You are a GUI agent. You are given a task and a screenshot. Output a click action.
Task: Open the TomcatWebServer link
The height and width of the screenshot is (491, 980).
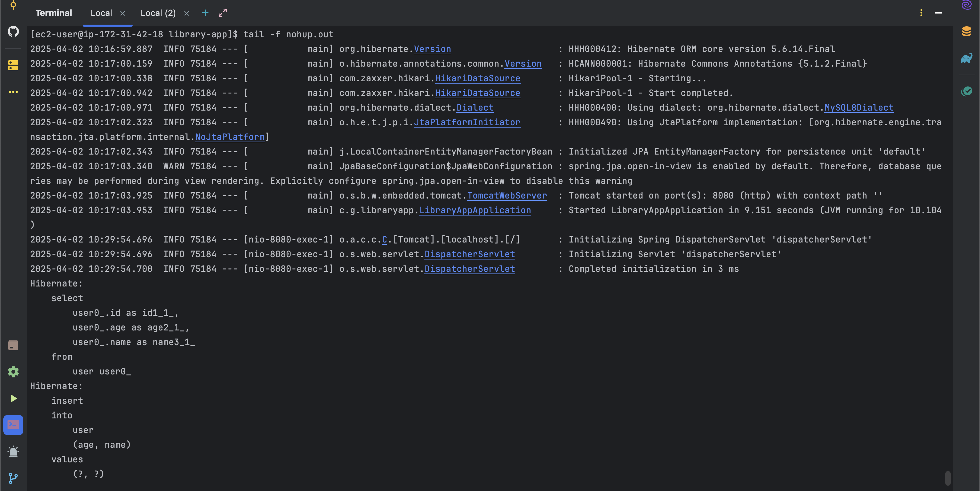click(507, 196)
